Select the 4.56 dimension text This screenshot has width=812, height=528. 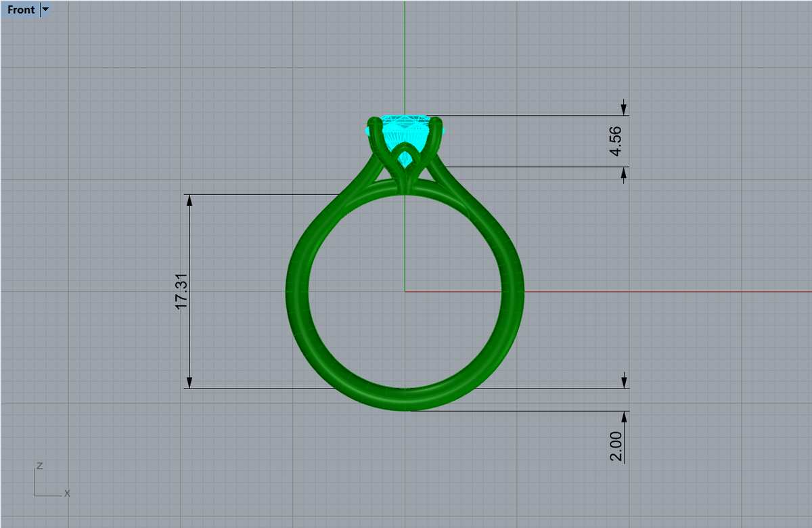pyautogui.click(x=615, y=141)
